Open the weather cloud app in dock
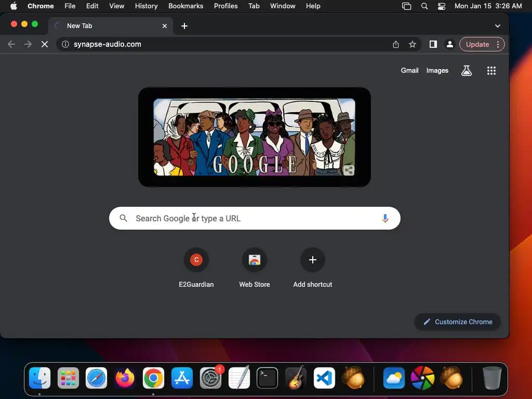The width and height of the screenshot is (532, 399). (x=394, y=378)
